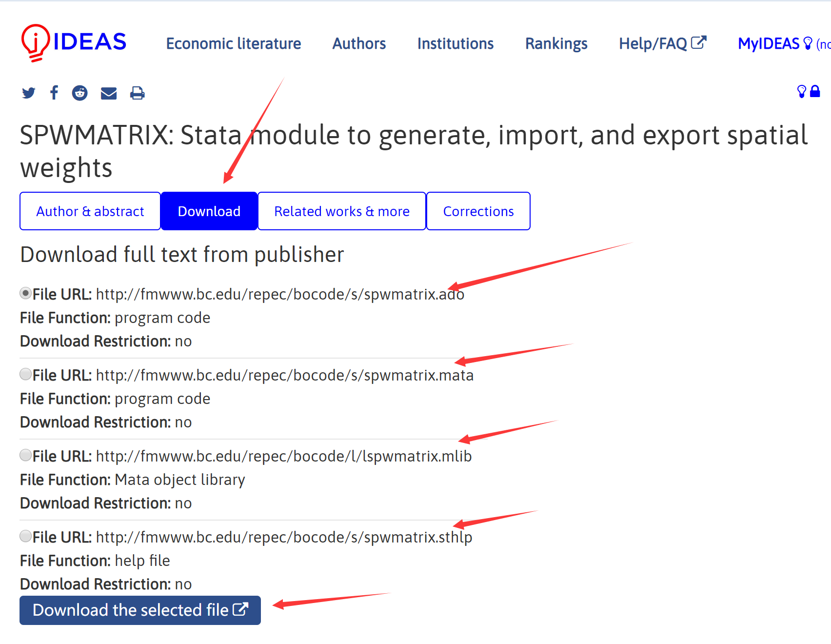This screenshot has height=644, width=831.
Task: Click 'Download full text from publisher' heading
Action: tap(182, 254)
